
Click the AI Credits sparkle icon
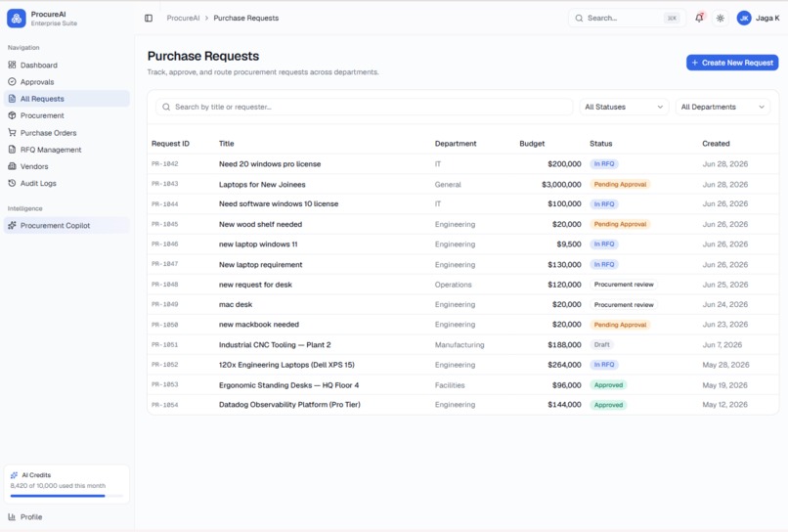pyautogui.click(x=14, y=474)
